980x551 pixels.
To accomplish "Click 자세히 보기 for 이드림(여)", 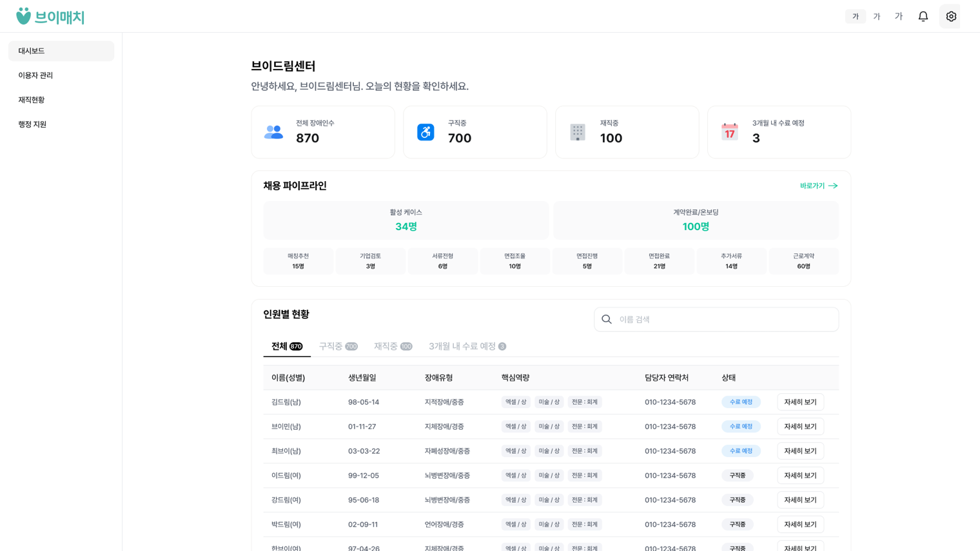I will click(x=800, y=476).
